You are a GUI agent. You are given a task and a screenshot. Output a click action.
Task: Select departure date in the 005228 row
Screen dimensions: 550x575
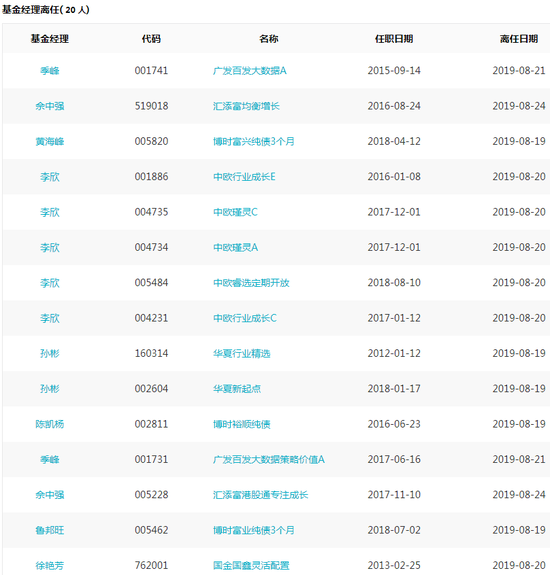click(519, 495)
